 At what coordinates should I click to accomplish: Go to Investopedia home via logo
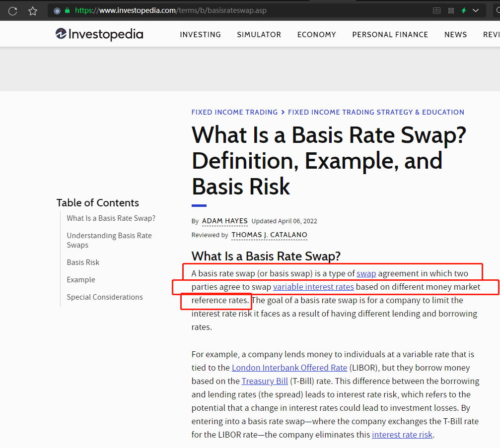(99, 34)
